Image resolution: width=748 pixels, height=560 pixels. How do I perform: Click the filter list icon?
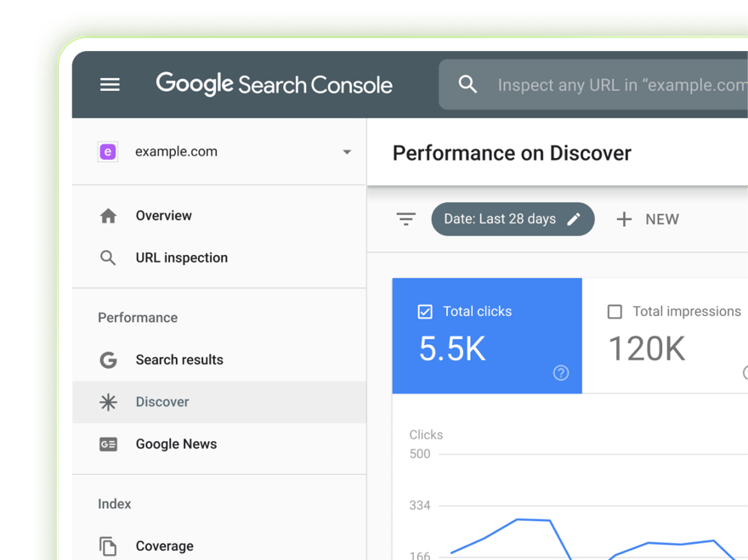click(x=406, y=219)
